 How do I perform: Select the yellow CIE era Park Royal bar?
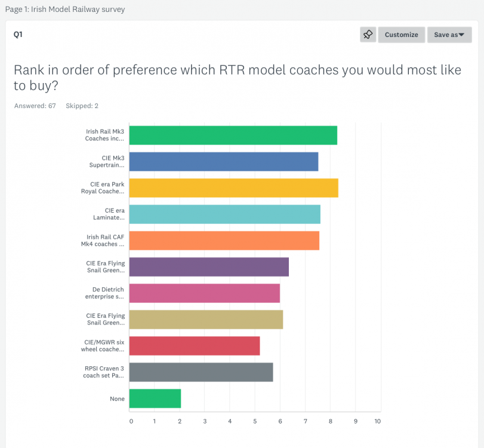(233, 188)
